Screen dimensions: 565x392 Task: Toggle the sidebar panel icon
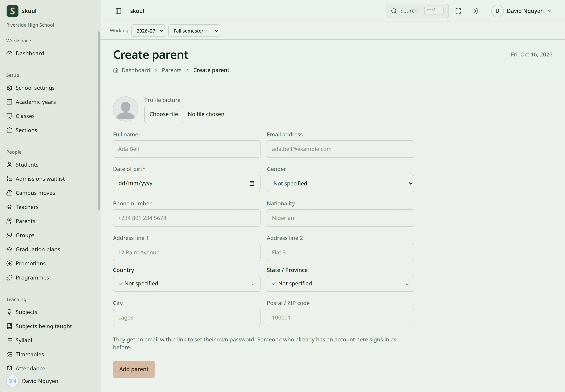tap(118, 11)
